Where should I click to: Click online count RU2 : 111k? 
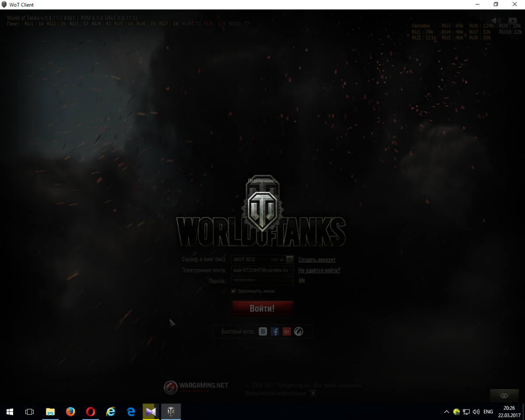click(424, 38)
